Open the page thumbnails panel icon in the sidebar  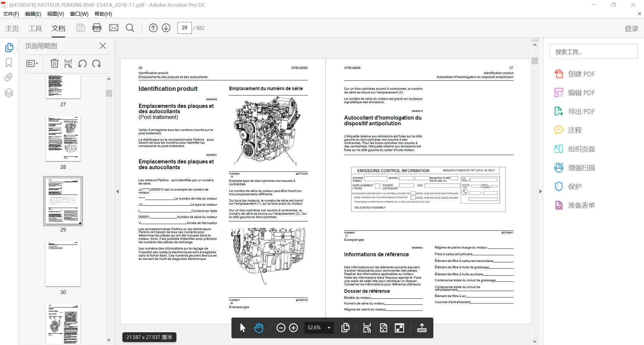9,48
